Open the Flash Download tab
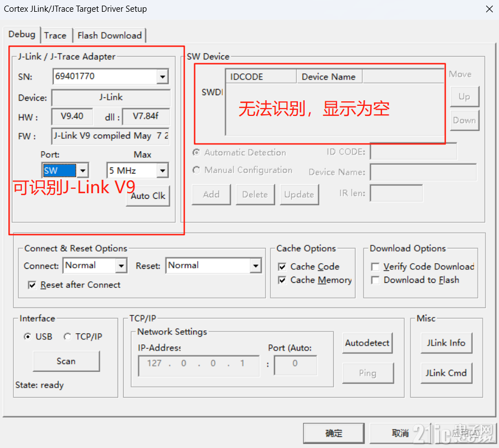 (x=109, y=35)
